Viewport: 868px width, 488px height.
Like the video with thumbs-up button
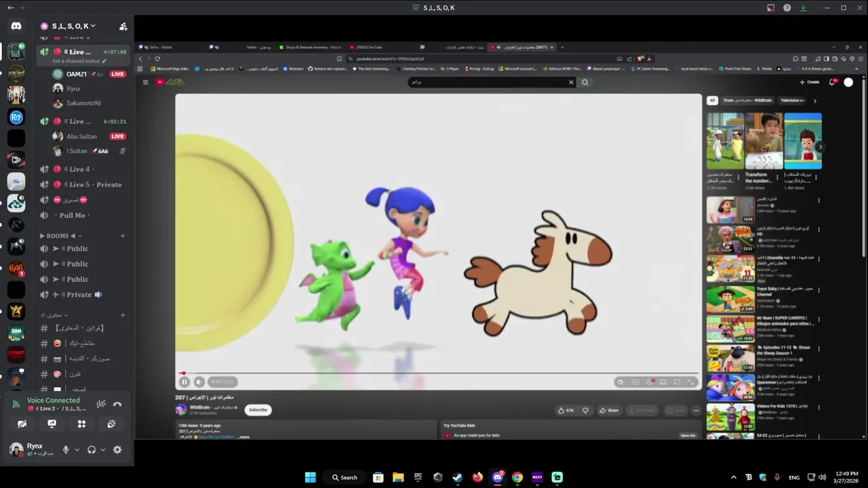(x=566, y=410)
